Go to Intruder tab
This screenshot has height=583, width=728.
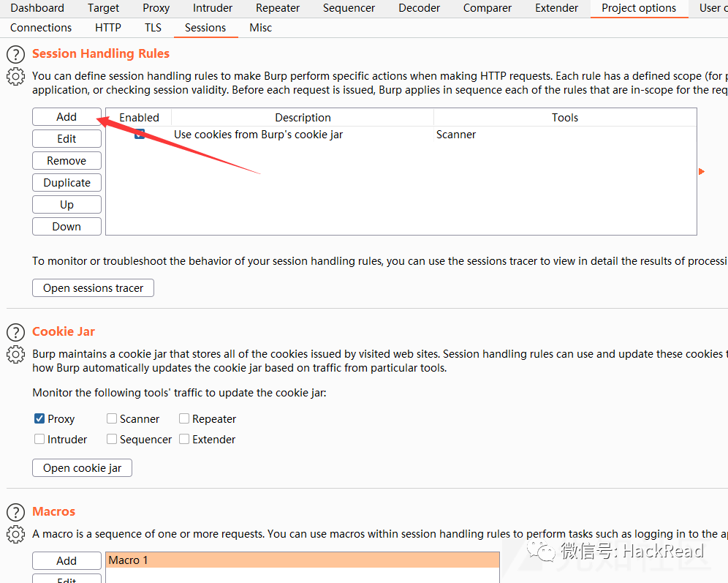click(213, 8)
